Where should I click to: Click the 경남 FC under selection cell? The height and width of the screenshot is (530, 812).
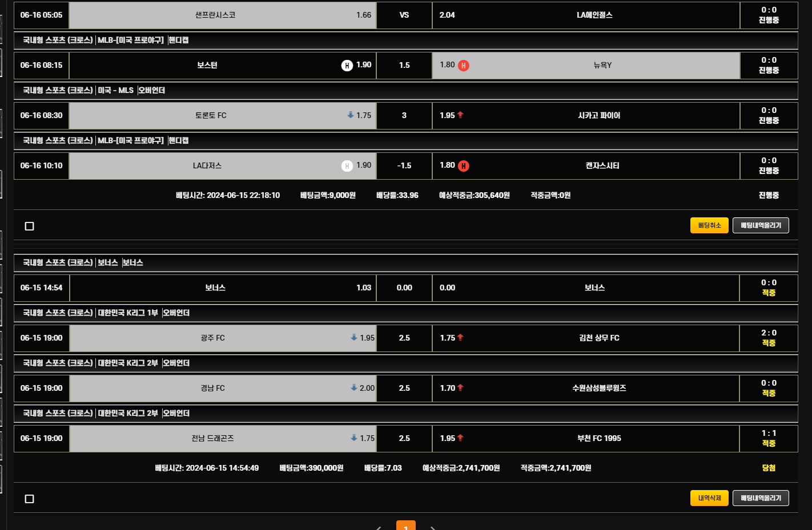pyautogui.click(x=223, y=389)
